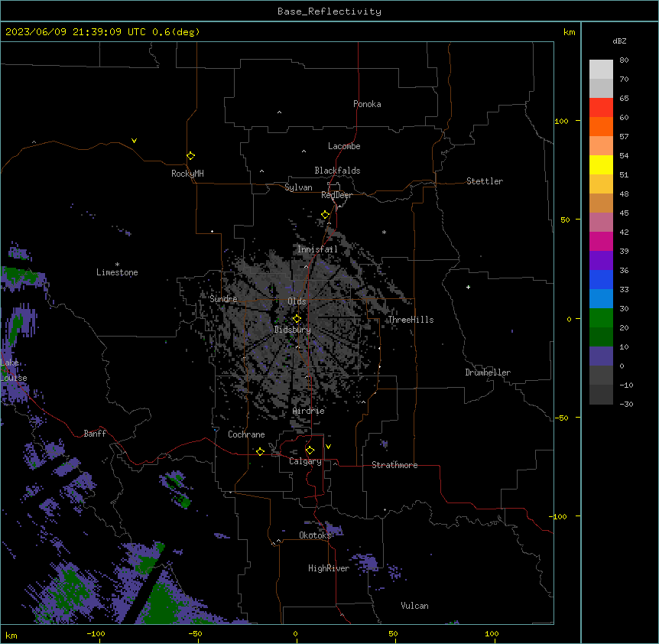Click the Banff label
659x644 pixels.
(95, 434)
